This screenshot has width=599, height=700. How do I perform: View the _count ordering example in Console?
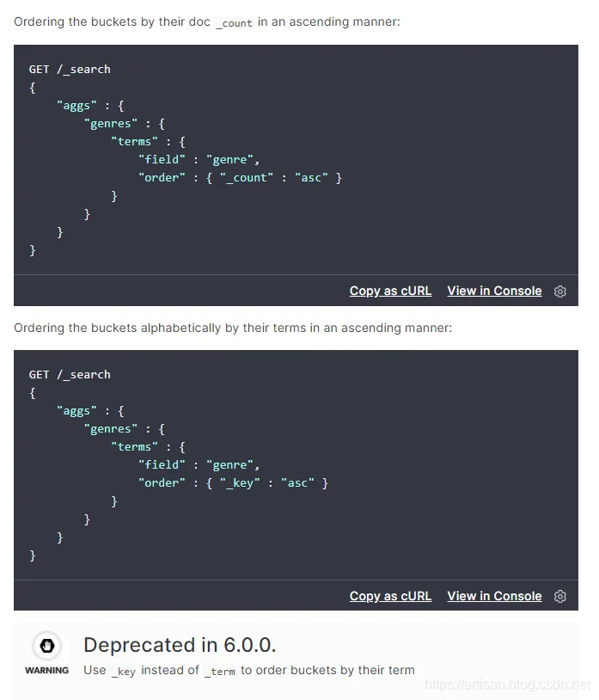(x=494, y=291)
